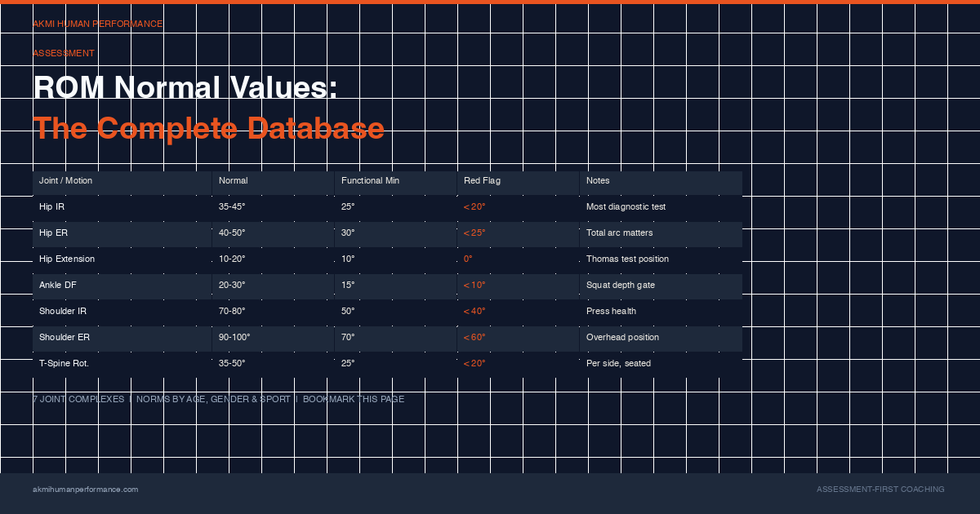The height and width of the screenshot is (514, 980).
Task: Click the Shoulder IR functional min '50°'
Action: [x=348, y=312]
